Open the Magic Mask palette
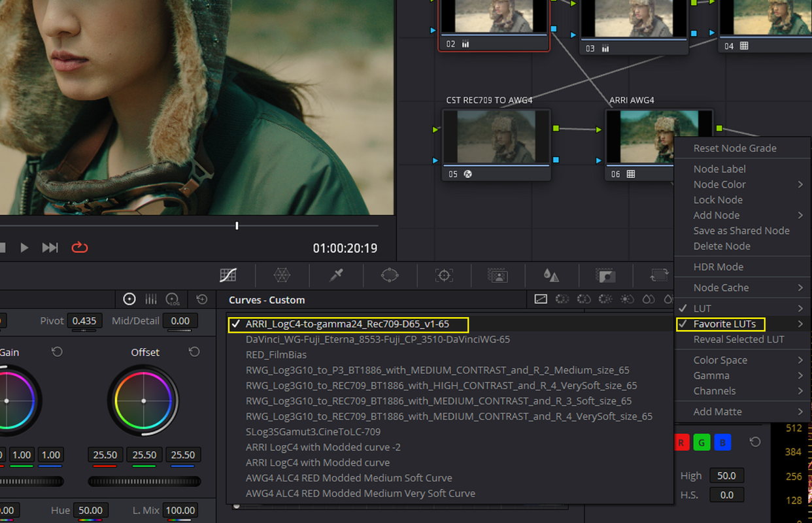The image size is (812, 523). coord(498,275)
